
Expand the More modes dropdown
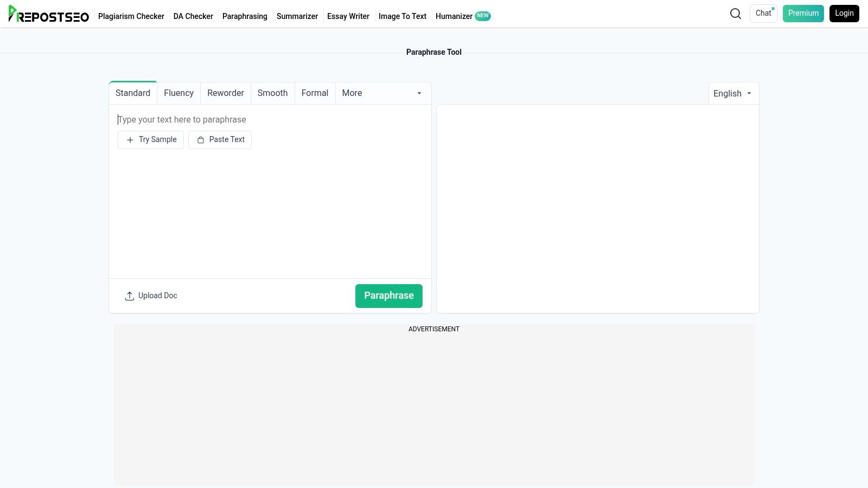[x=383, y=93]
